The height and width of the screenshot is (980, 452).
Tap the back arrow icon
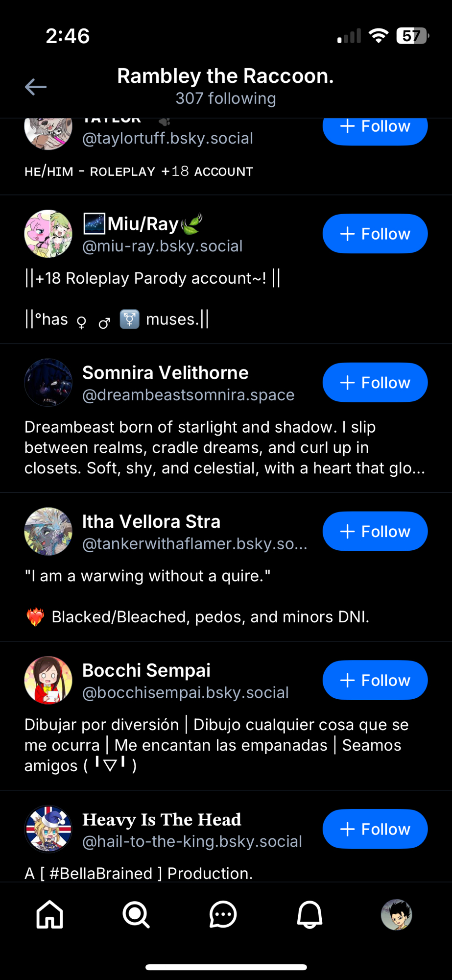tap(36, 87)
